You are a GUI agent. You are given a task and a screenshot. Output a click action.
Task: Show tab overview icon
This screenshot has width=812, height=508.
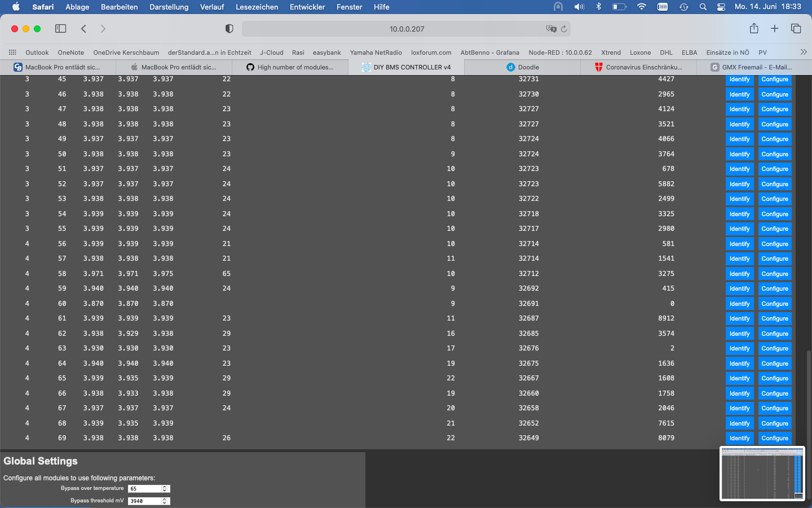[796, 29]
